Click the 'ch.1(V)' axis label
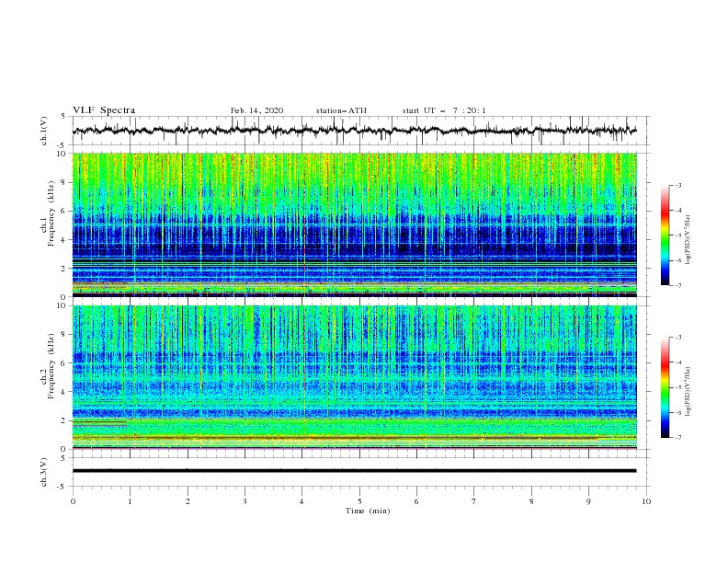This screenshot has height=563, width=728. pos(44,131)
